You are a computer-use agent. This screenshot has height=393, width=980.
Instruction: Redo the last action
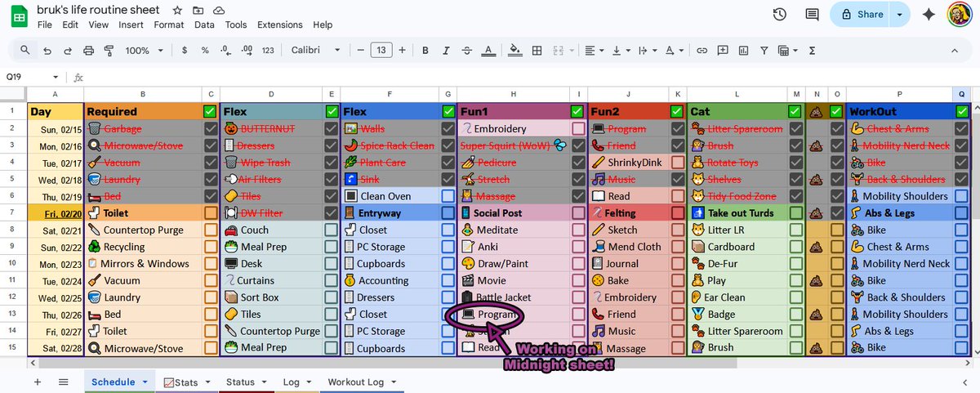(x=68, y=50)
